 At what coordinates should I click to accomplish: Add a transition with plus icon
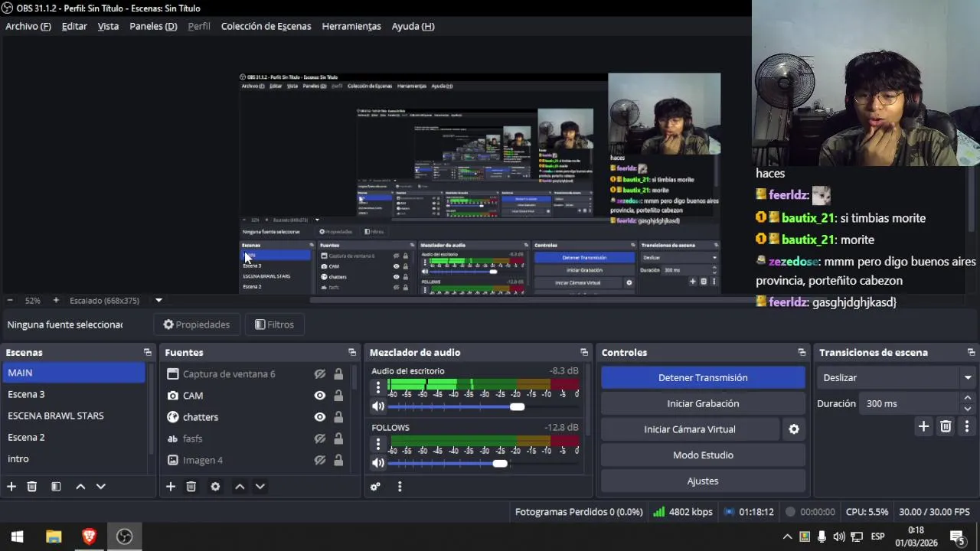[923, 426]
